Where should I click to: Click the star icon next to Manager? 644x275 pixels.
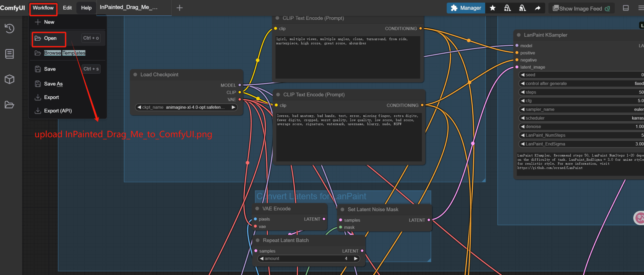tap(493, 8)
